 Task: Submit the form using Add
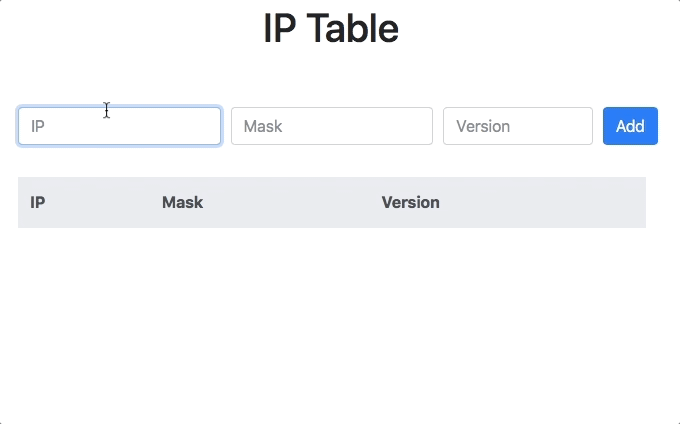(x=630, y=126)
